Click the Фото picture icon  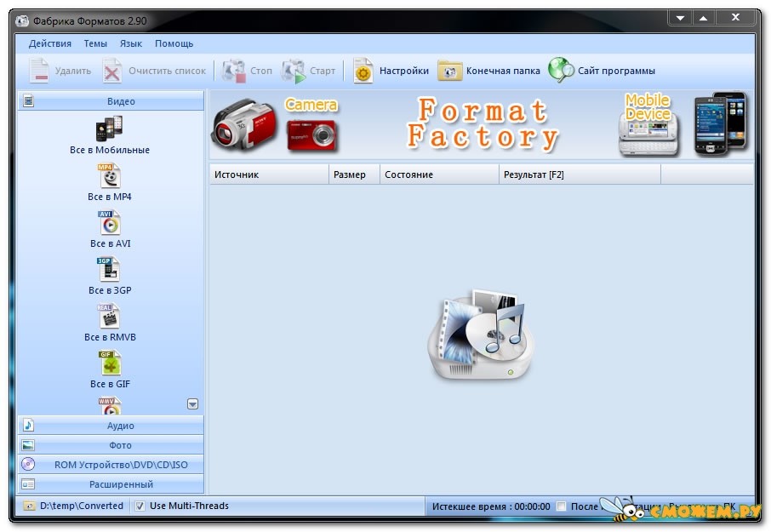[x=29, y=445]
